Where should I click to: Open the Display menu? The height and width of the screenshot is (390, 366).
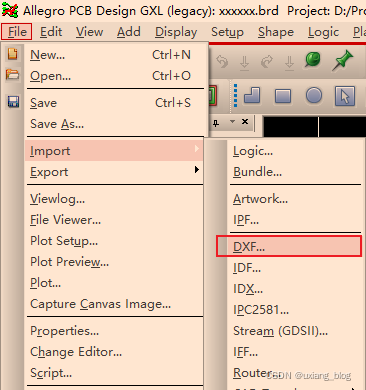pyautogui.click(x=176, y=32)
